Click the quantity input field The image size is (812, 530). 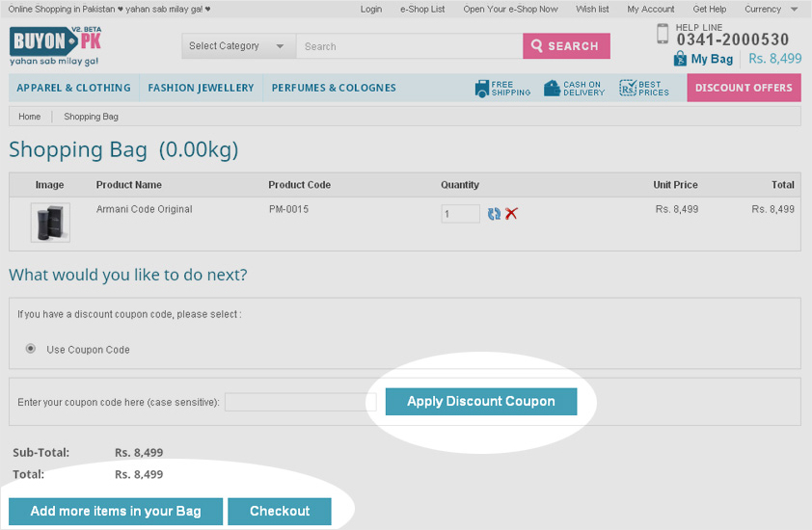460,214
